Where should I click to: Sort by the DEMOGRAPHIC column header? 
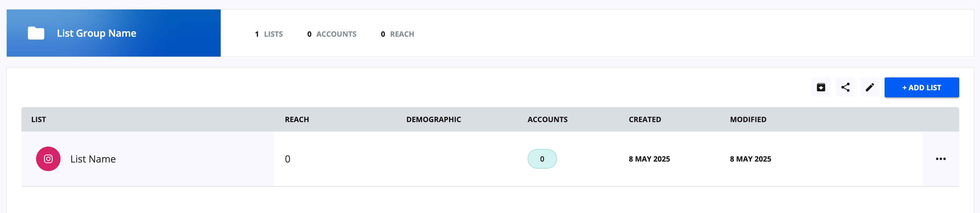point(433,119)
